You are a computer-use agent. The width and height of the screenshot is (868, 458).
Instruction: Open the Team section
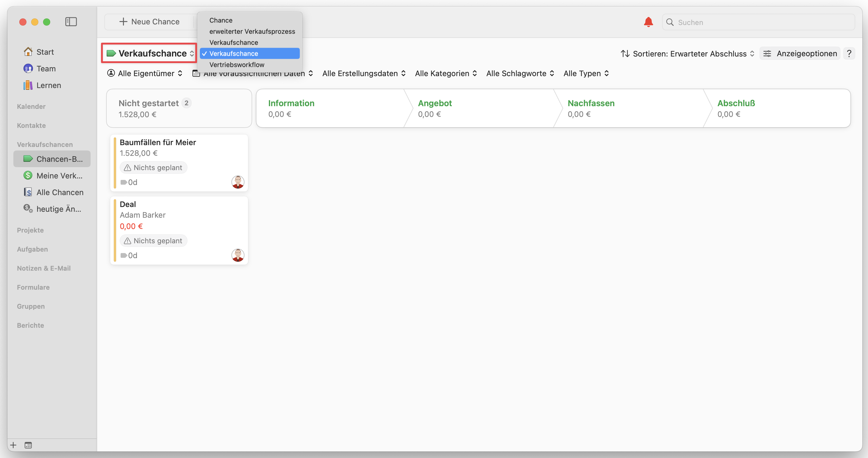[x=46, y=68]
